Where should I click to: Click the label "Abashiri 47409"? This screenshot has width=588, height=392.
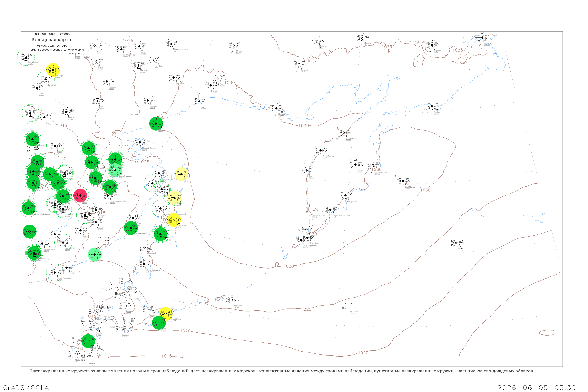tap(152, 316)
